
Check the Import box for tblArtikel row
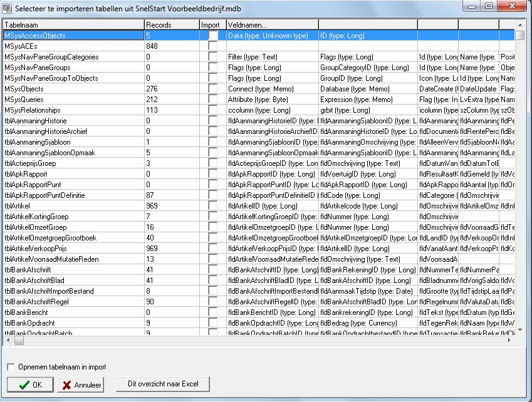tap(213, 206)
